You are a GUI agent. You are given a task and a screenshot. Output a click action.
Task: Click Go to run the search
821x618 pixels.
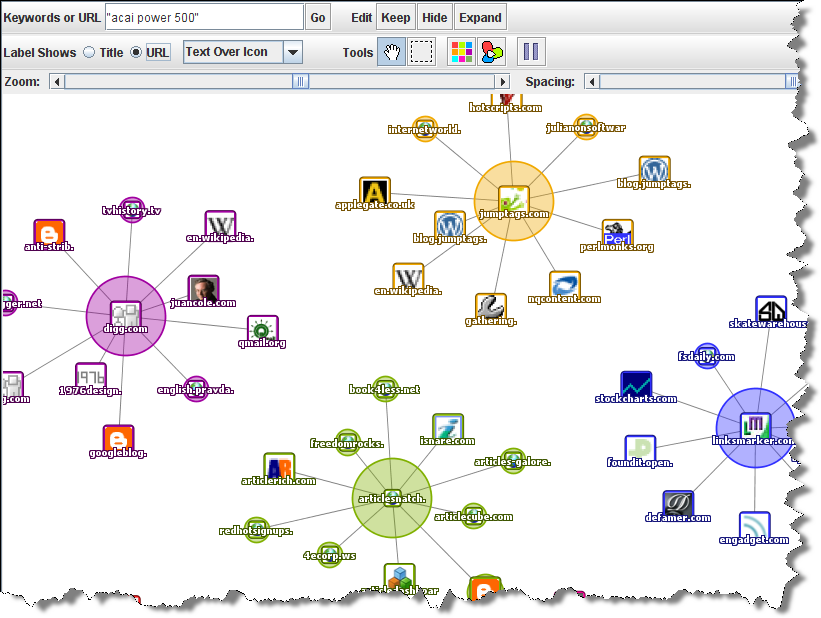tap(318, 18)
